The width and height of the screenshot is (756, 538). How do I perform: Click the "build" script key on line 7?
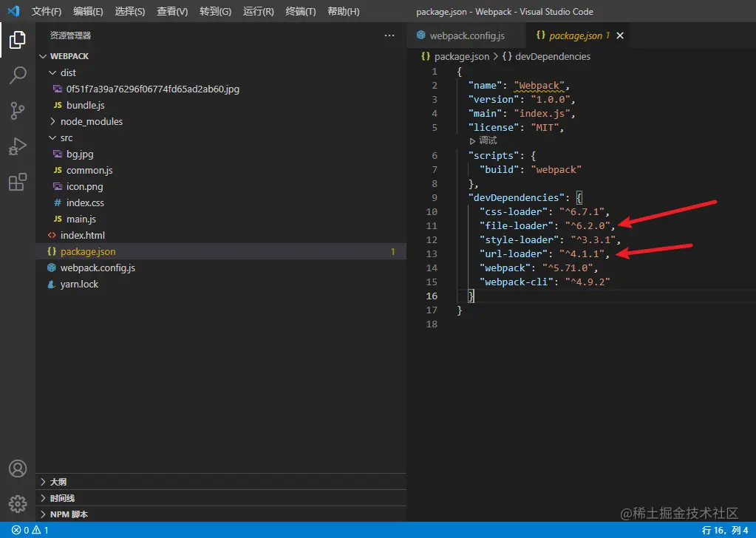(x=499, y=170)
